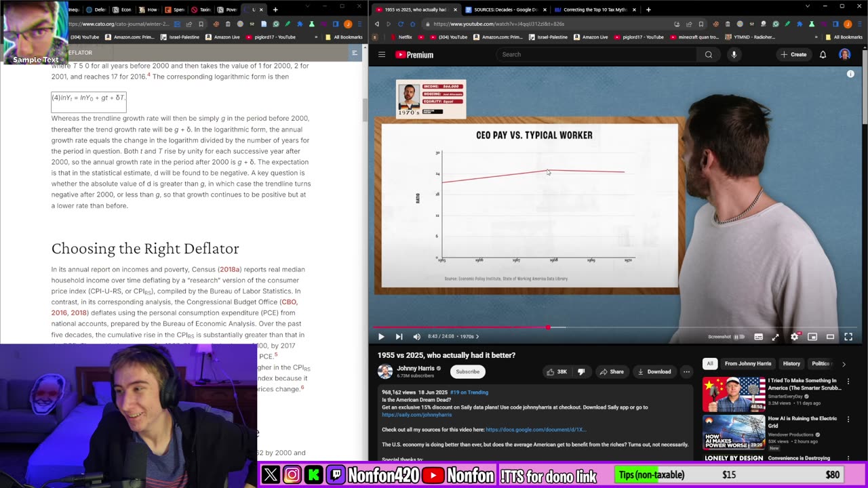Open the YouTube player settings gear
The height and width of the screenshot is (488, 868).
point(794,337)
